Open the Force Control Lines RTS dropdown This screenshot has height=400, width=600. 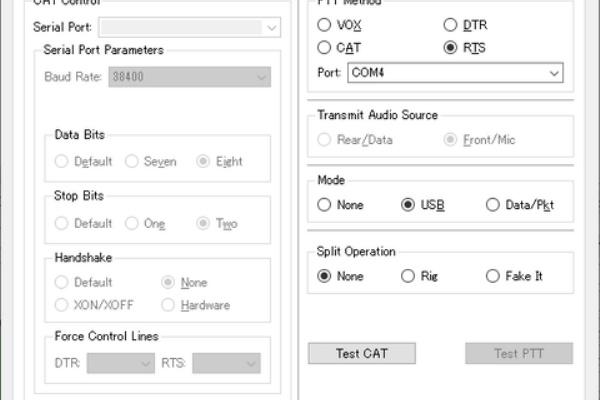pyautogui.click(x=227, y=363)
